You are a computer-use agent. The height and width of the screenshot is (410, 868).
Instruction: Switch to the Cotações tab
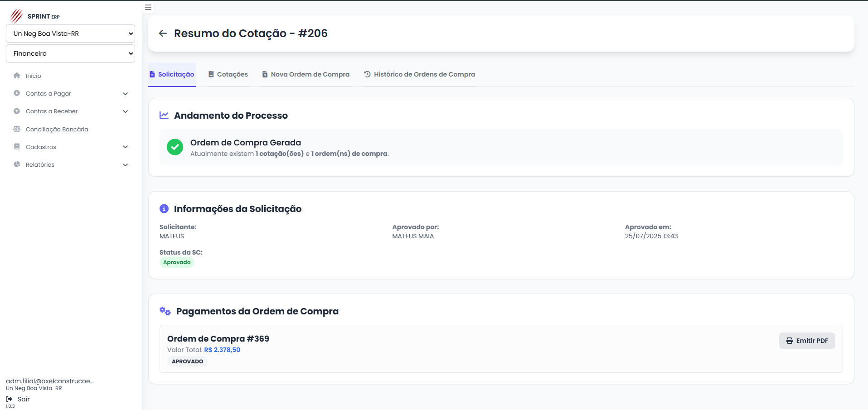(228, 74)
